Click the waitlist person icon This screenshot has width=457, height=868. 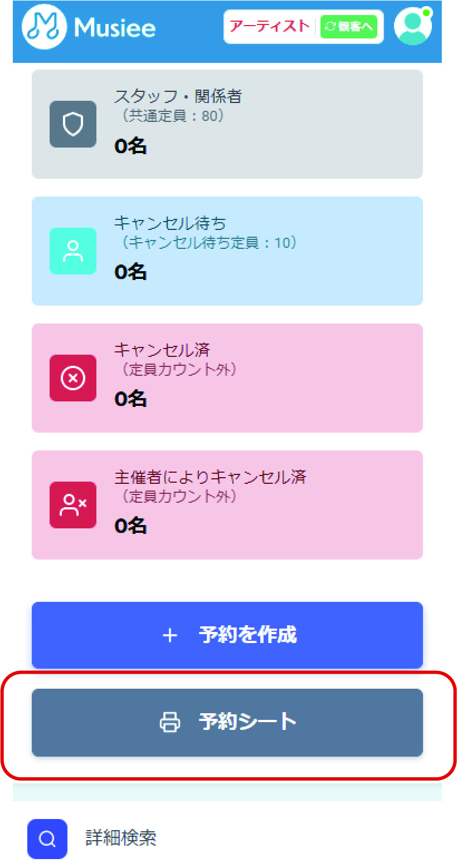73,251
